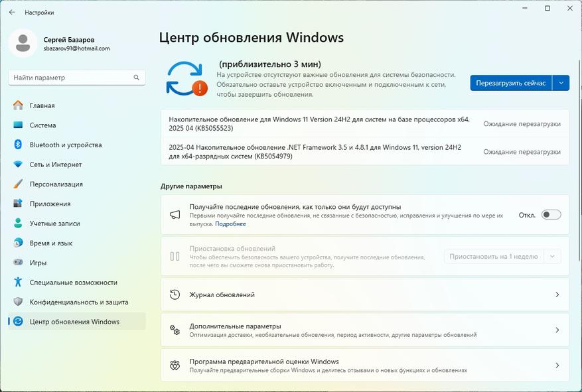Click the megaphone icon for latest updates
The width and height of the screenshot is (582, 392).
pyautogui.click(x=175, y=215)
